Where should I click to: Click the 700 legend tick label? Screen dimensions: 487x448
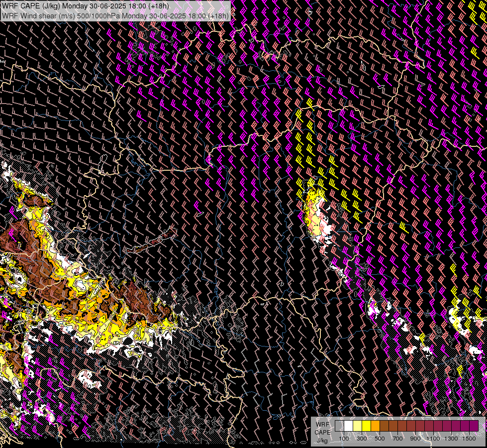coord(397,439)
